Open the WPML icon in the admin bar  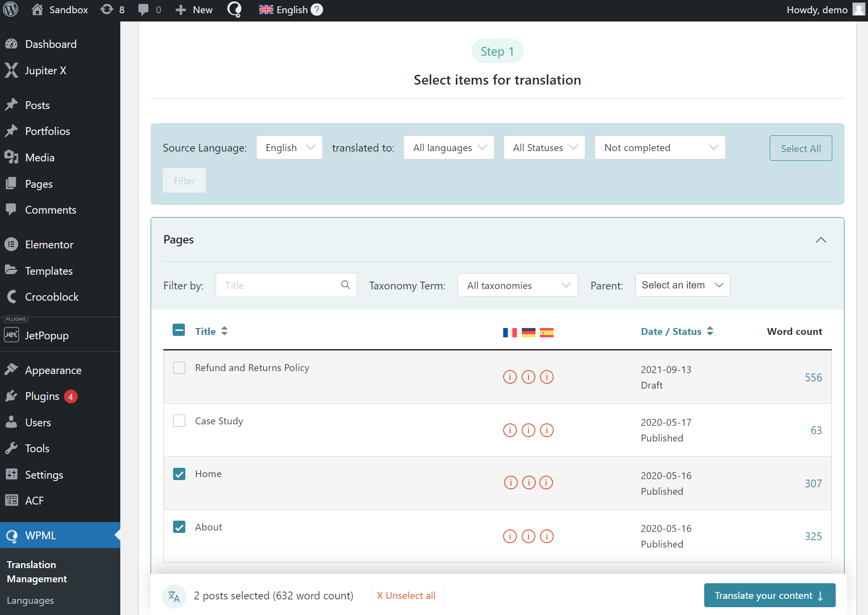click(x=234, y=9)
